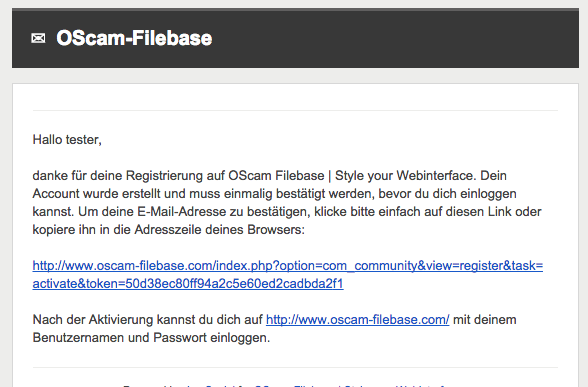This screenshot has width=588, height=387.
Task: Click the partially visible blue footer link
Action: (326, 385)
